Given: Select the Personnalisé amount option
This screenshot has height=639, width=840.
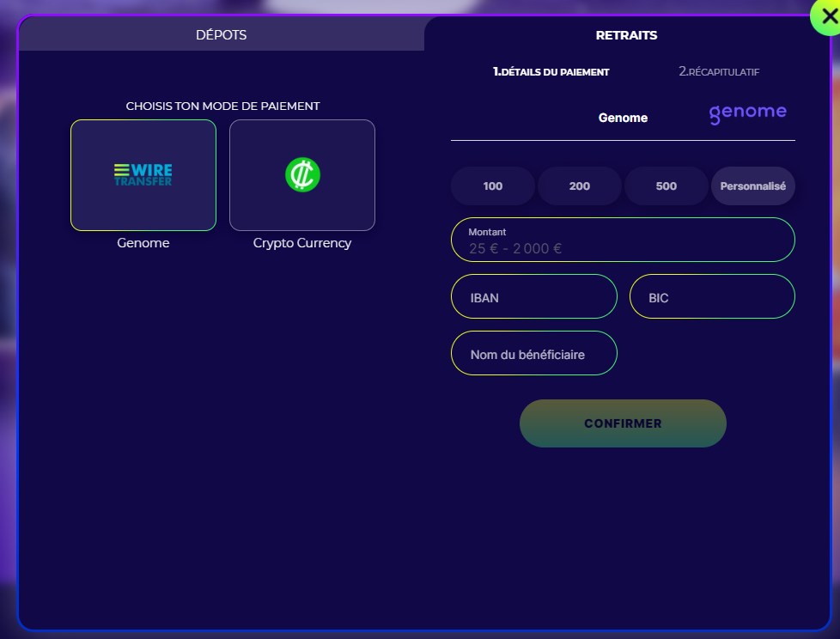Looking at the screenshot, I should click(752, 186).
